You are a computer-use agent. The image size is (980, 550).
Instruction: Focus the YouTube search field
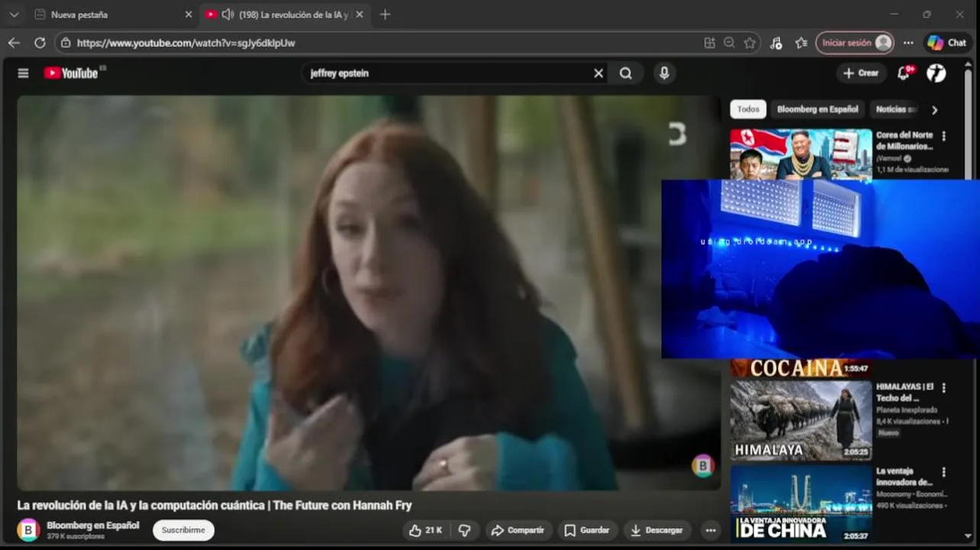point(449,73)
